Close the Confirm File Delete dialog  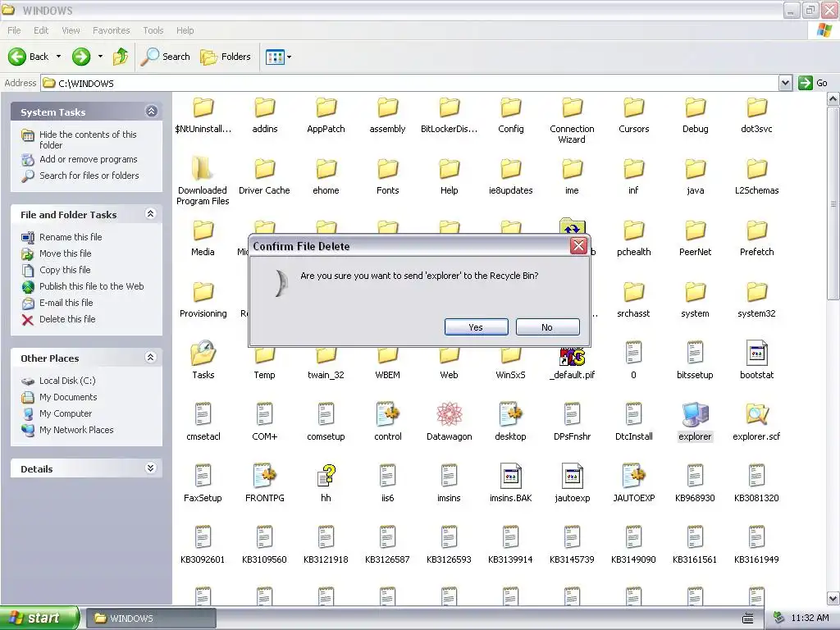click(578, 246)
